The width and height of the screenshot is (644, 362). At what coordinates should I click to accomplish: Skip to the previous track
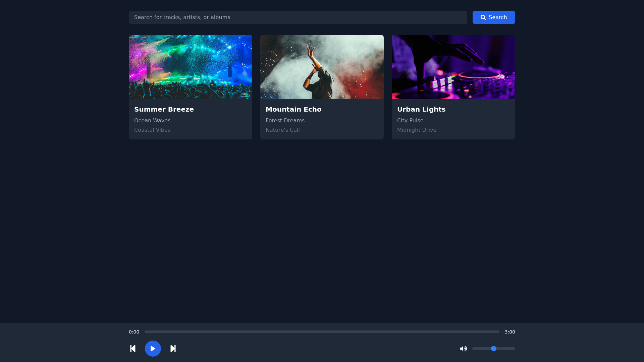[x=133, y=349]
